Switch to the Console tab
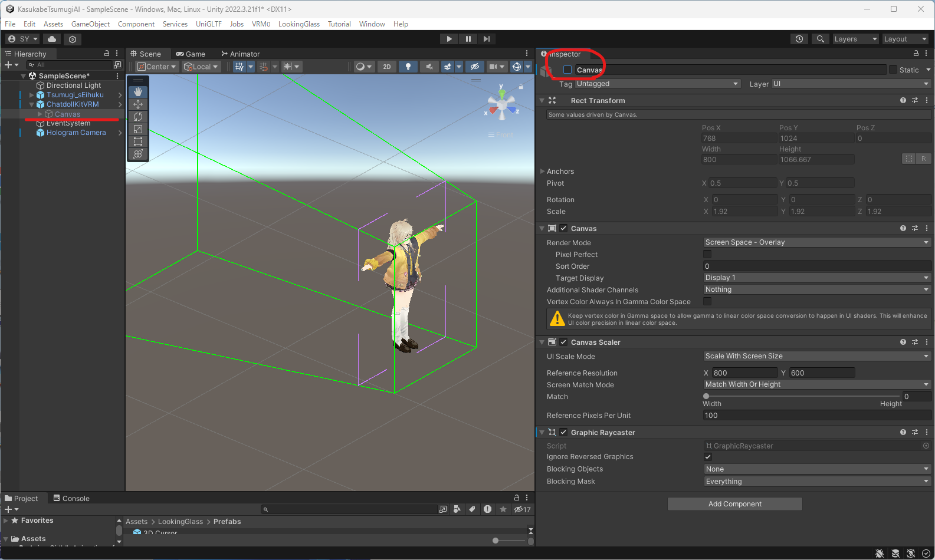This screenshot has height=560, width=935. tap(71, 498)
